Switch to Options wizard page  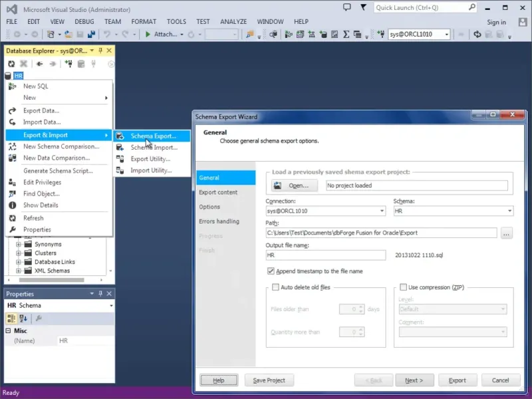point(225,207)
